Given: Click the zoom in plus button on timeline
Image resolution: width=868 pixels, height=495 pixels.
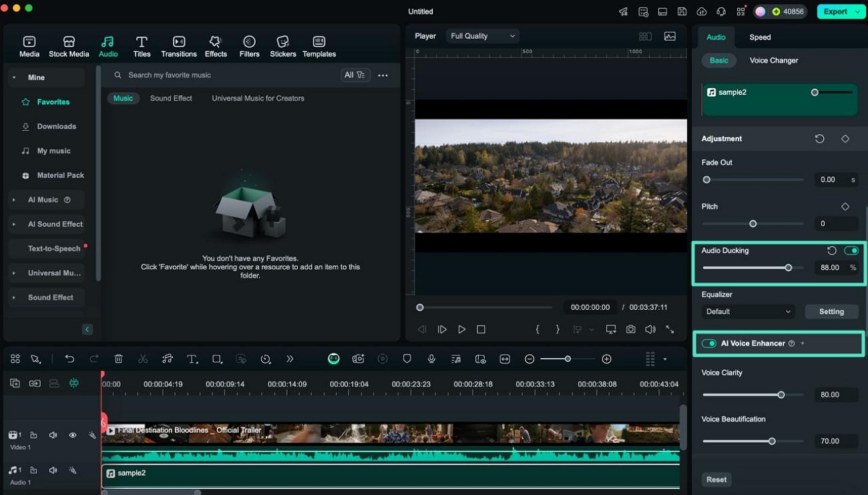Looking at the screenshot, I should pyautogui.click(x=606, y=359).
